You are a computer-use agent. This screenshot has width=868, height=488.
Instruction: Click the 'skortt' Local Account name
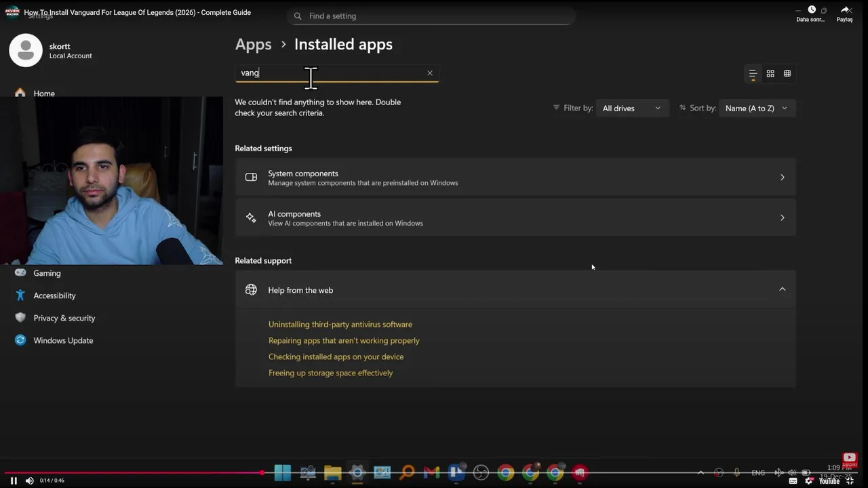(x=60, y=47)
